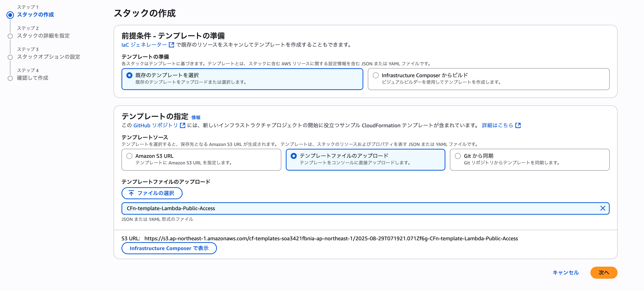
Task: Click external link icon beside IaC ジェネレーター
Action: (171, 45)
